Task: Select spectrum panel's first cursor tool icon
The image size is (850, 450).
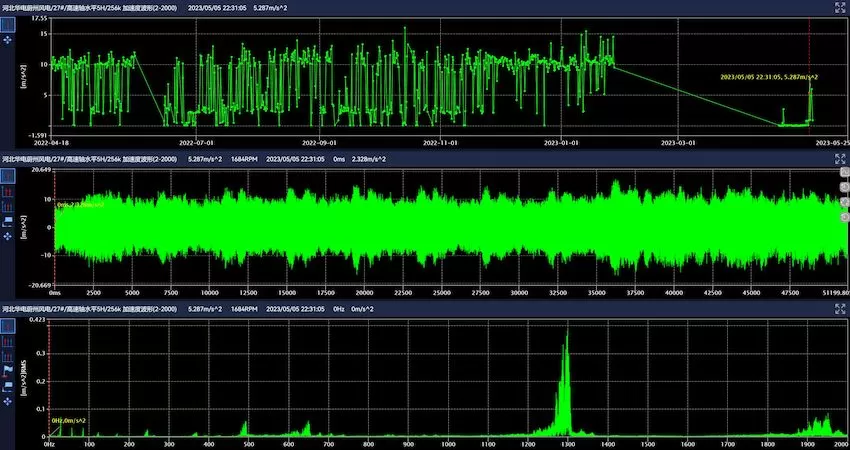Action: 9,327
